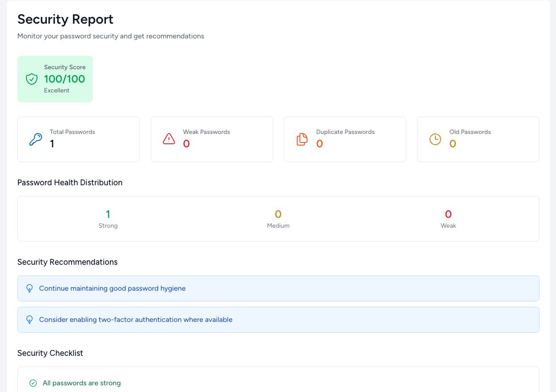Screen dimensions: 556x392
Task: Click the Medium count in health distribution
Action: pyautogui.click(x=278, y=214)
